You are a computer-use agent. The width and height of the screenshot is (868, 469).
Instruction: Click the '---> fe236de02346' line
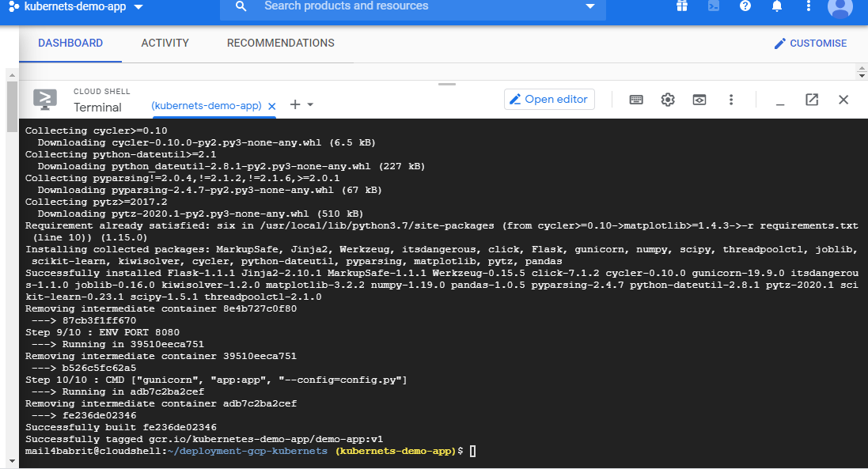pos(84,415)
